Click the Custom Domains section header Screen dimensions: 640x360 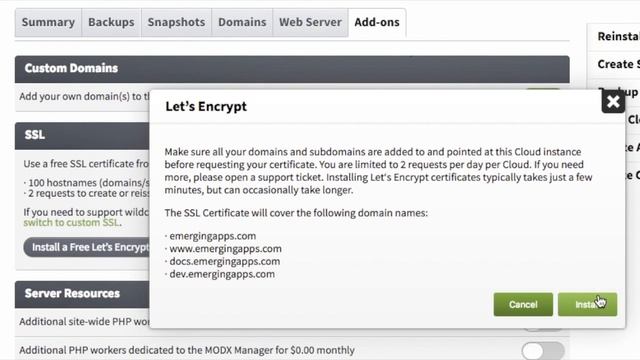(x=292, y=69)
